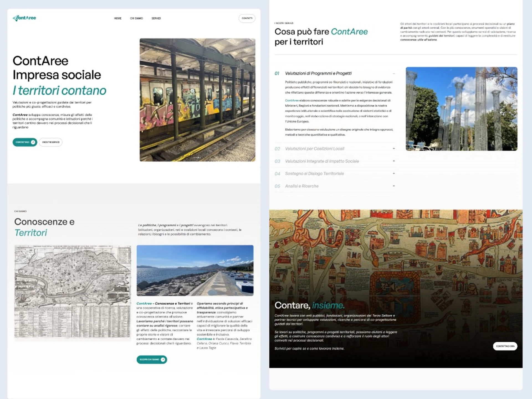Click the arrow icon in SCOPRI CHI SIAMO
Viewport: 532px width, 399px height.
(163, 359)
